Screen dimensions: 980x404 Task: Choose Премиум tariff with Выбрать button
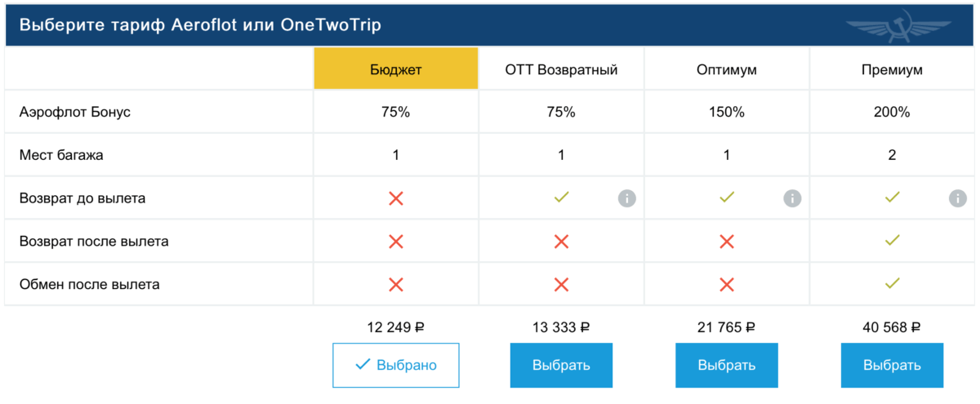tap(892, 365)
